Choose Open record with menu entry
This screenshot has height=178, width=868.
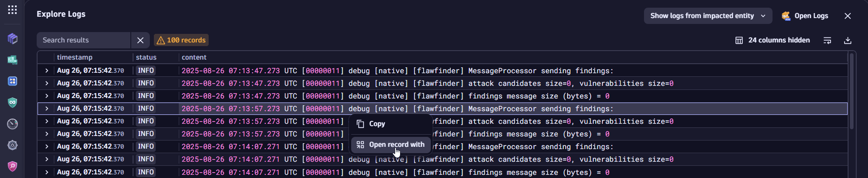(x=391, y=145)
